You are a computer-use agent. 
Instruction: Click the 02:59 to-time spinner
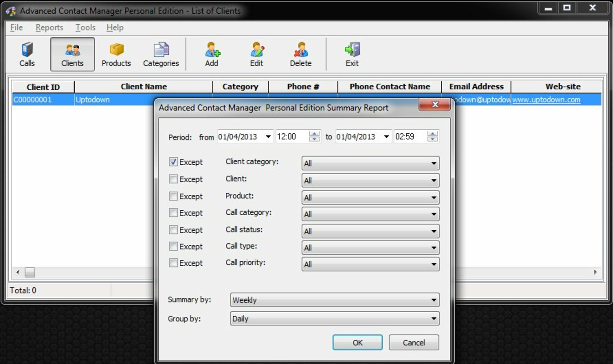(433, 136)
